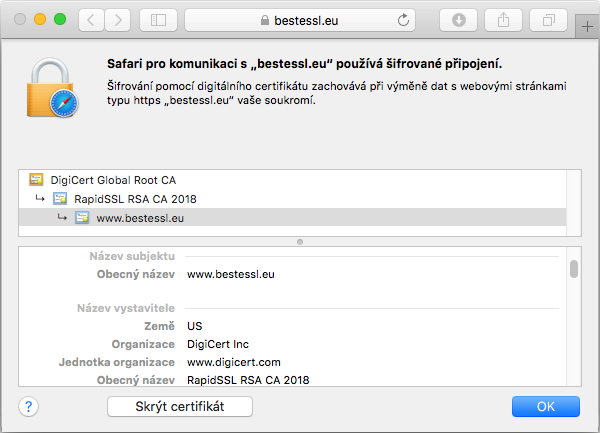This screenshot has height=433, width=600.
Task: Add a new tab with the plus button
Action: [587, 27]
